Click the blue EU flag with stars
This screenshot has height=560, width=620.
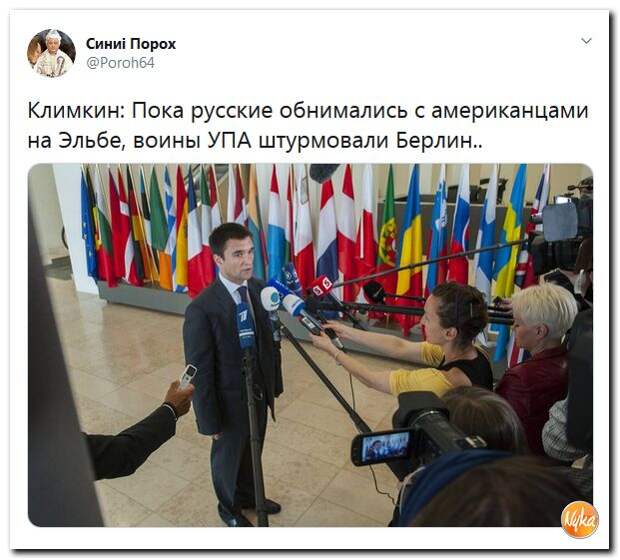(88, 225)
